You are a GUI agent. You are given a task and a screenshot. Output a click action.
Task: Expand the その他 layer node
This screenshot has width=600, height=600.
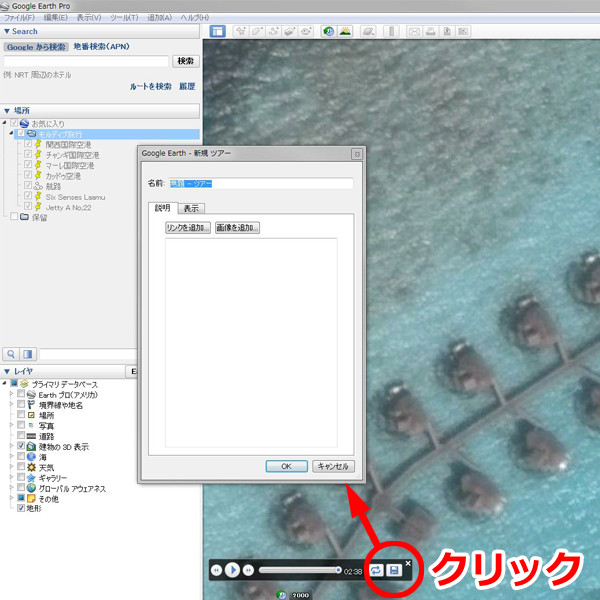point(11,498)
